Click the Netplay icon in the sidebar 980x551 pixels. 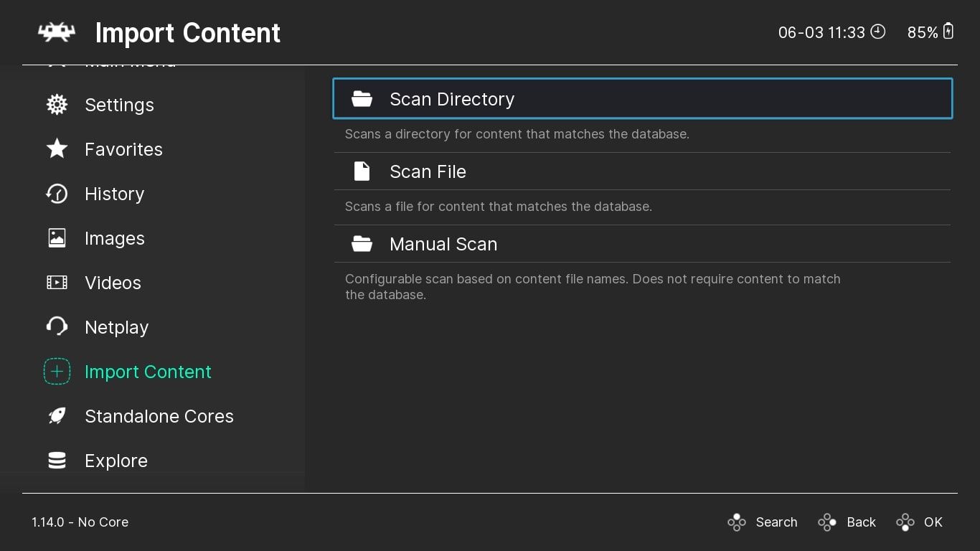[x=57, y=327]
